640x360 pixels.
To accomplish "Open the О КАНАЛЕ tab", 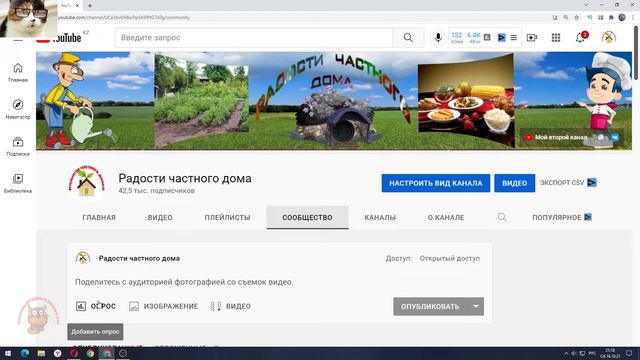I will click(446, 218).
